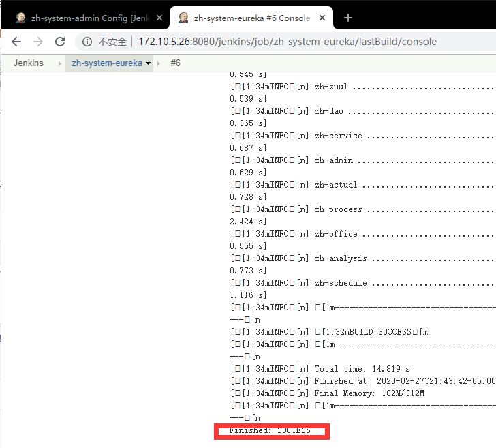
Task: Click the 0.365 s duration text
Action: (248, 123)
